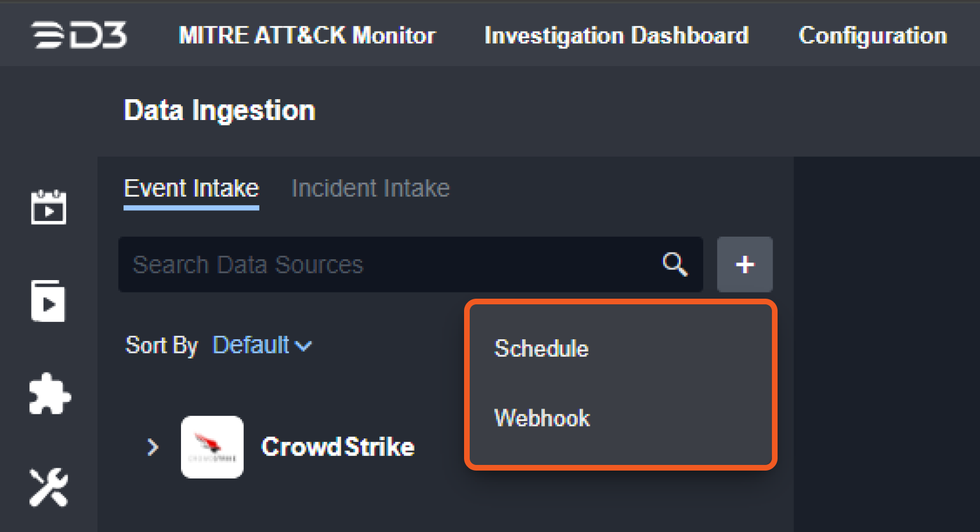Open the MITRE ATT&CK Monitor page
This screenshot has height=532, width=980.
[307, 36]
